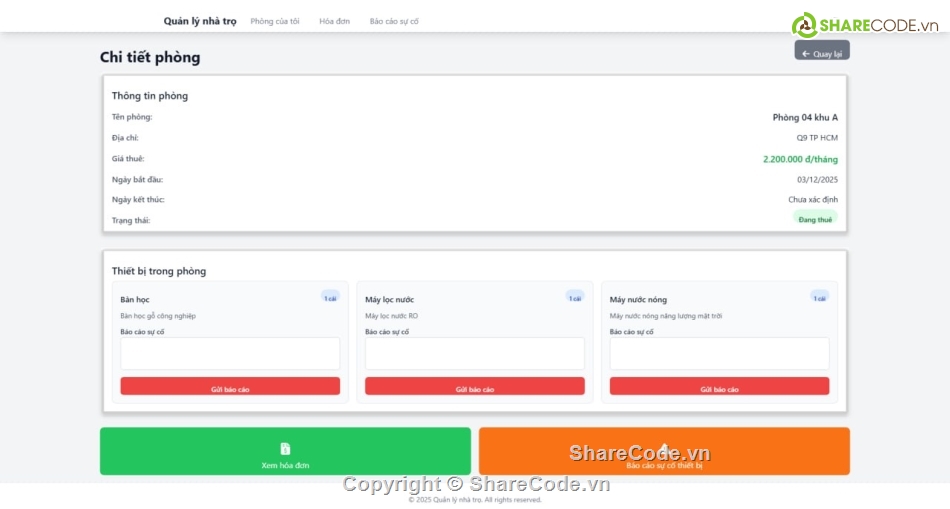This screenshot has height=509, width=950.
Task: Click the 1 cái badge on Máy lọc nước
Action: (x=575, y=298)
